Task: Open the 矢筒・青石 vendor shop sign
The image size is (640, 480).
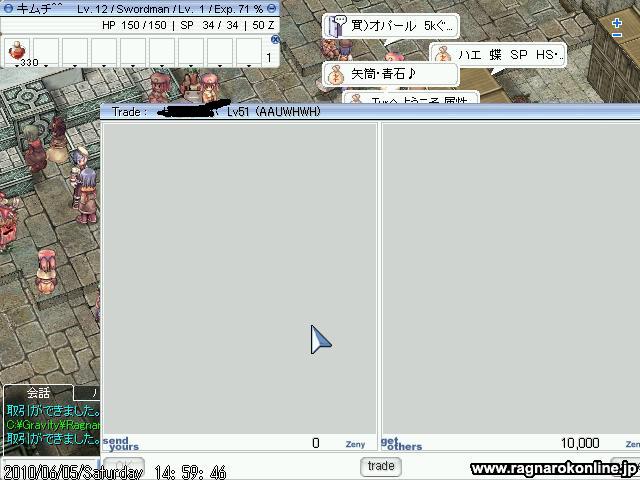Action: pyautogui.click(x=391, y=74)
